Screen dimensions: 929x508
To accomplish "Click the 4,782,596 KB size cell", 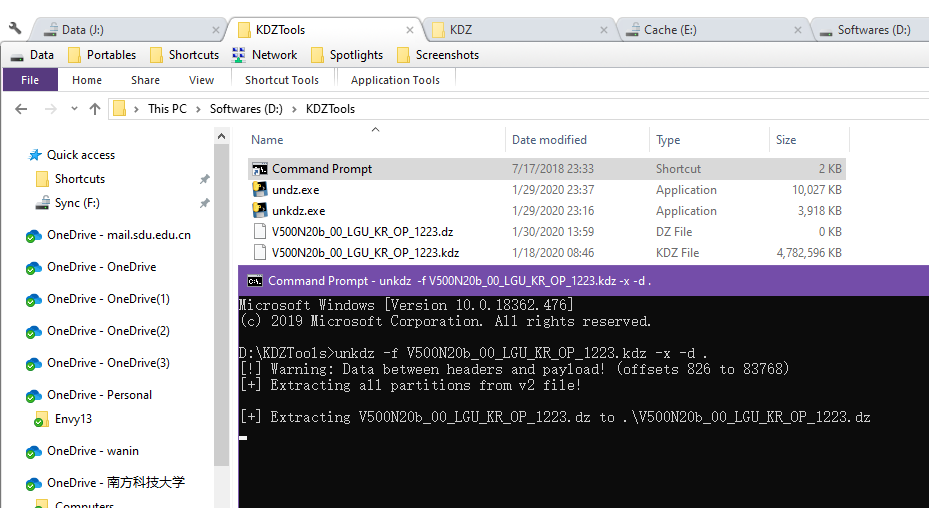I will click(809, 253).
